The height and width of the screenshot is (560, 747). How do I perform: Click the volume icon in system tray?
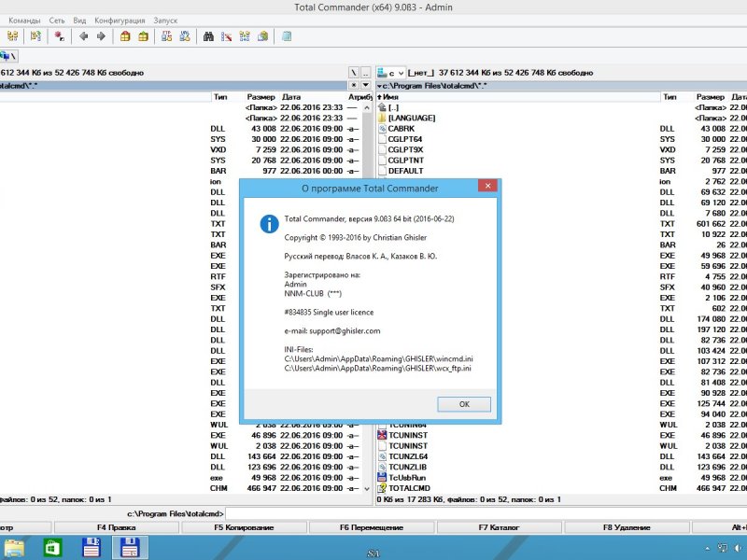point(738,549)
